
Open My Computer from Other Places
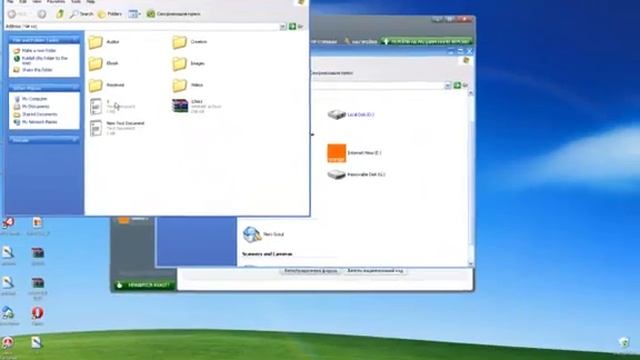coord(35,99)
